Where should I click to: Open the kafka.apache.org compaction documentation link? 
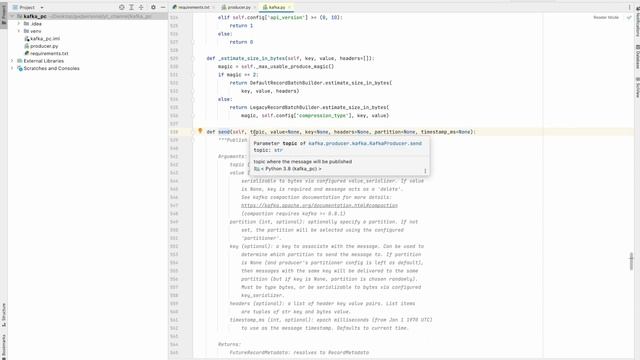(x=319, y=205)
